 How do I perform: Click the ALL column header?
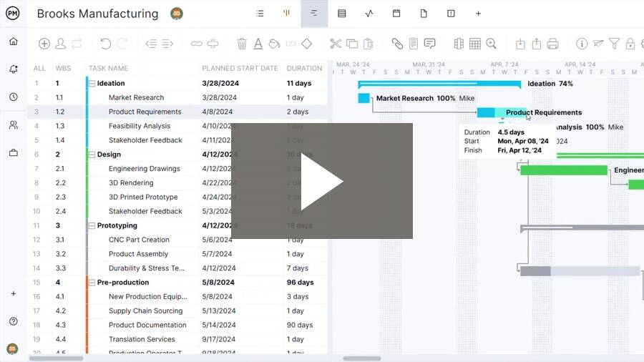39,68
